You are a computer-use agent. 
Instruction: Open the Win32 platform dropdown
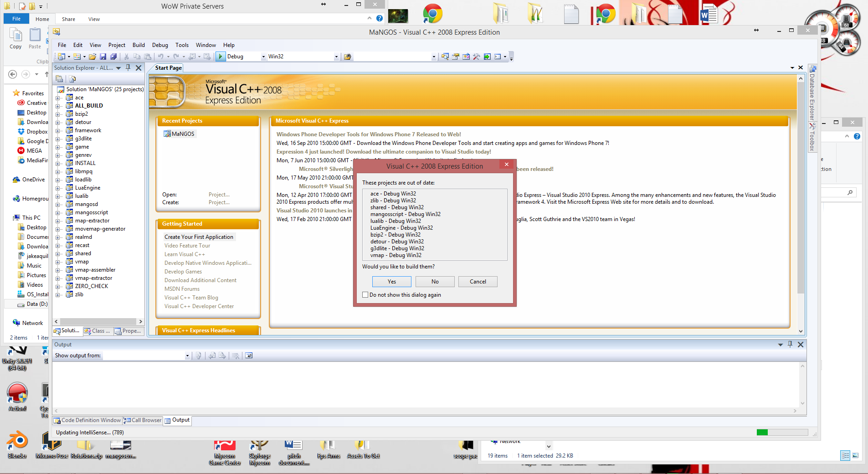click(x=336, y=57)
